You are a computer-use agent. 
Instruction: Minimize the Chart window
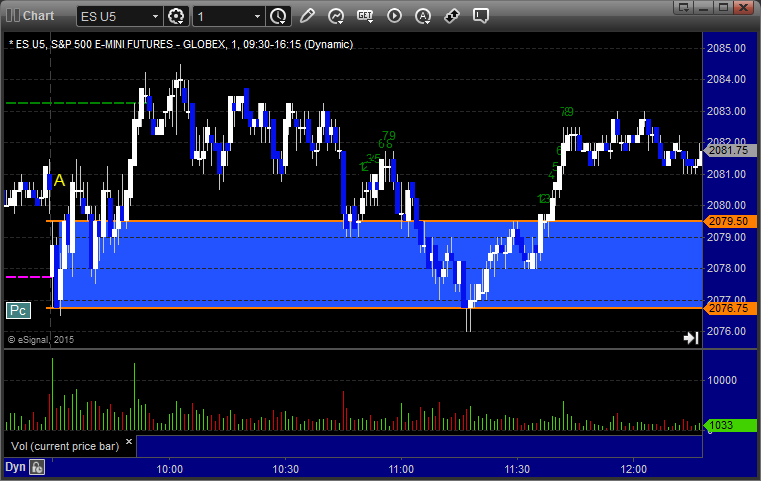pyautogui.click(x=704, y=7)
